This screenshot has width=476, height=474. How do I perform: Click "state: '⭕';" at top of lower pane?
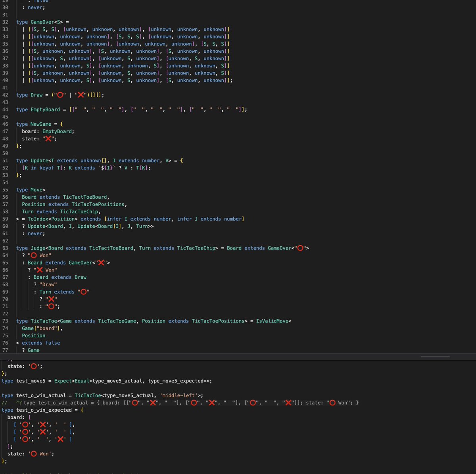tap(25, 367)
